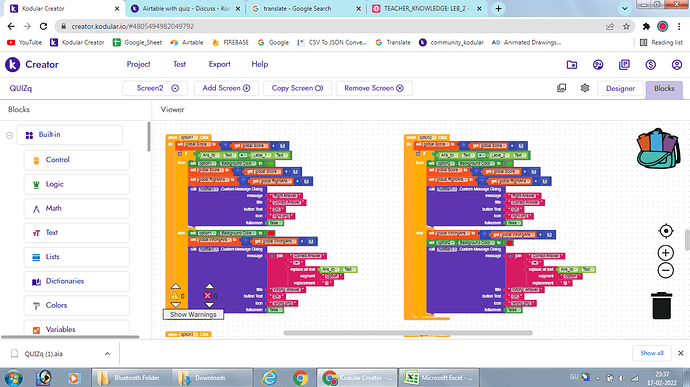Click the Remove Screen button
This screenshot has width=690, height=387.
374,88
